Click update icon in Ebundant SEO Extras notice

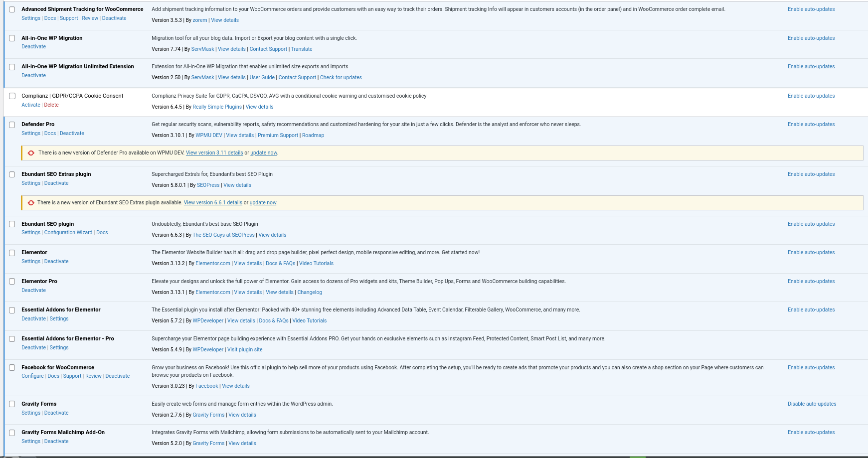(31, 203)
